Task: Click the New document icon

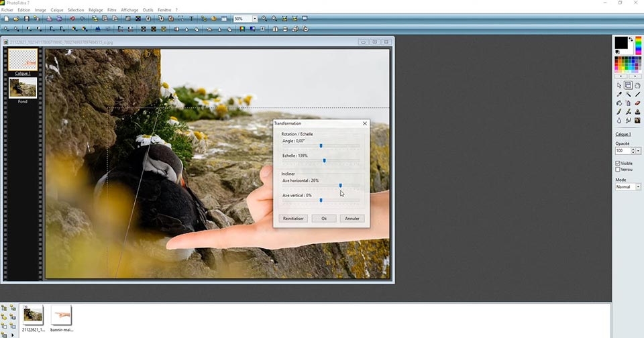Action: (6, 19)
